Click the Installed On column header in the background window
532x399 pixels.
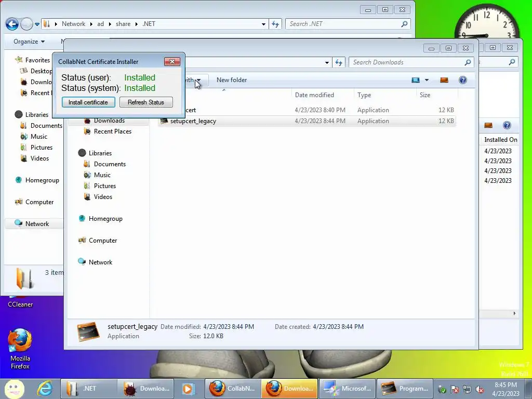coord(500,139)
